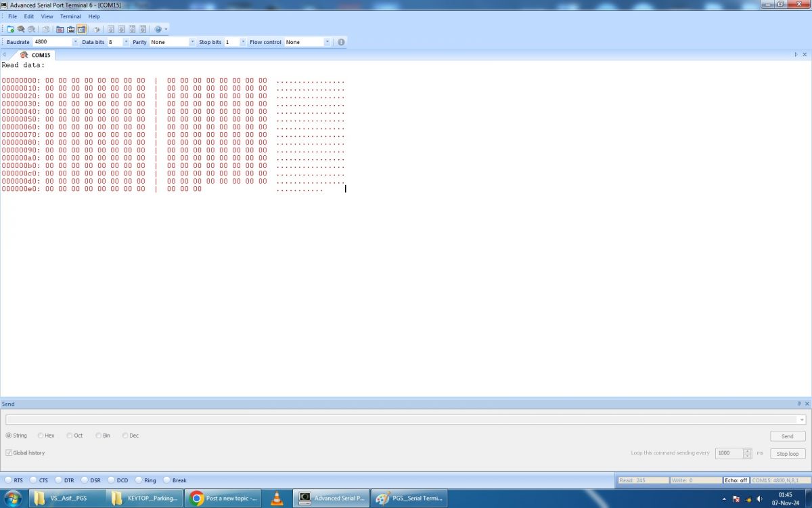Click the copy documents icon in toolbar

tap(46, 29)
